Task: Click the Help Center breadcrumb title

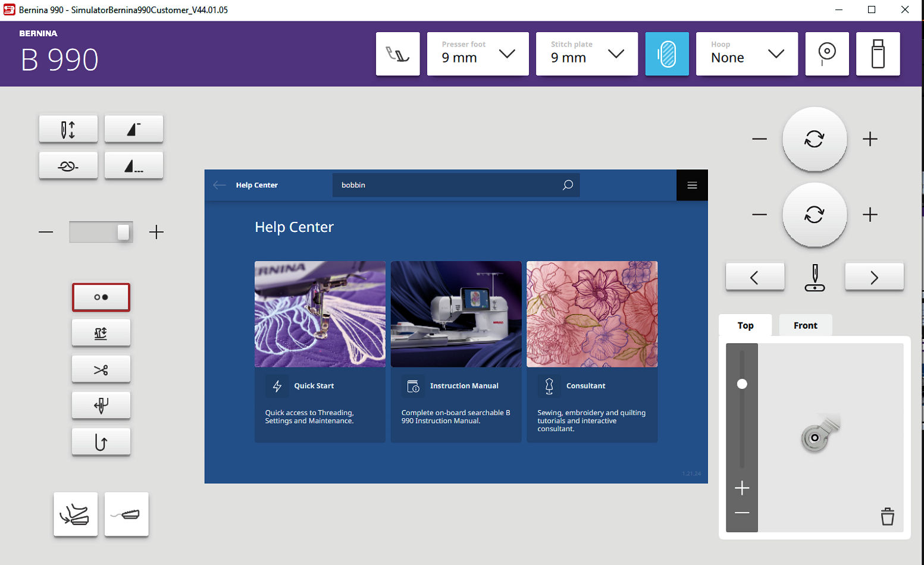Action: [x=256, y=185]
